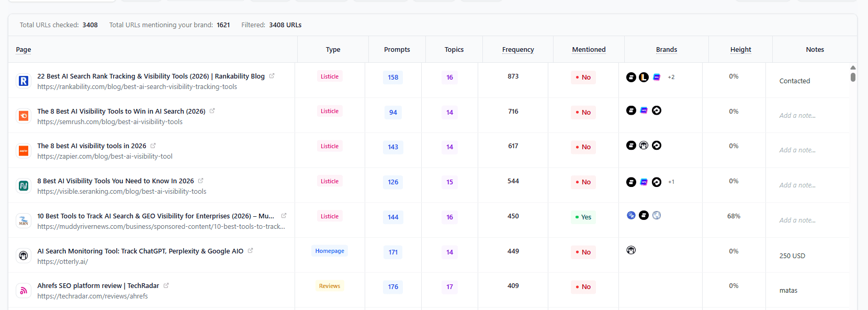Open the 171 prompts badge in Otterly row
Image resolution: width=868 pixels, height=310 pixels.
[393, 252]
